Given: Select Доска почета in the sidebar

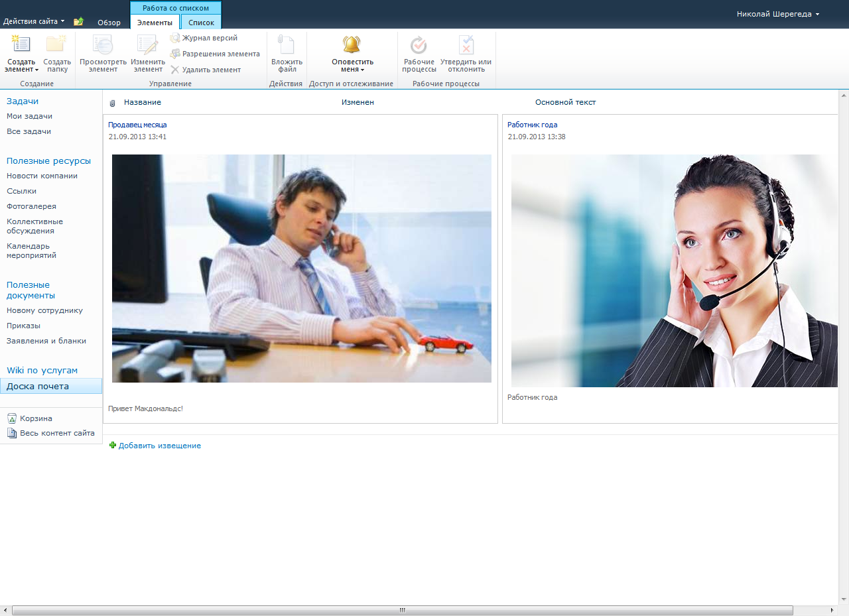Looking at the screenshot, I should point(51,386).
